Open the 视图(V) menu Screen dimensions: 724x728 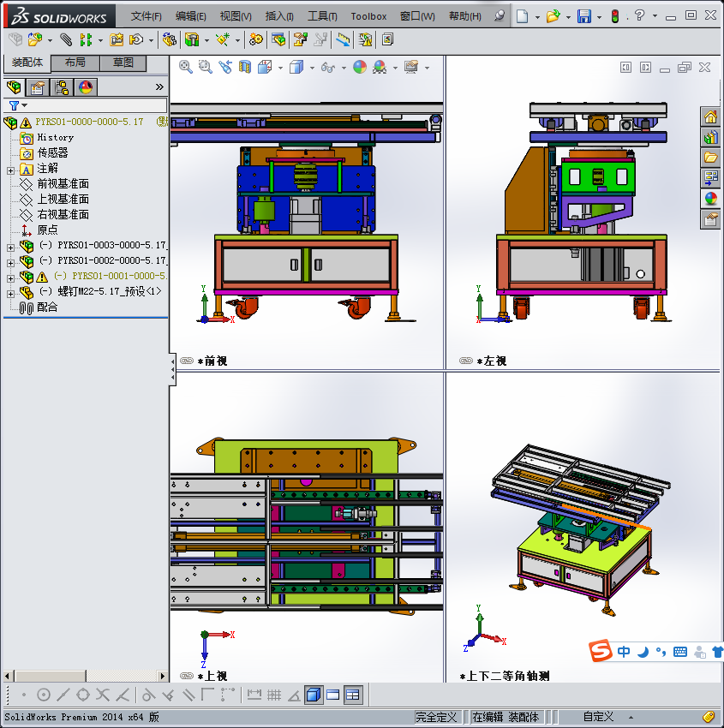point(236,17)
